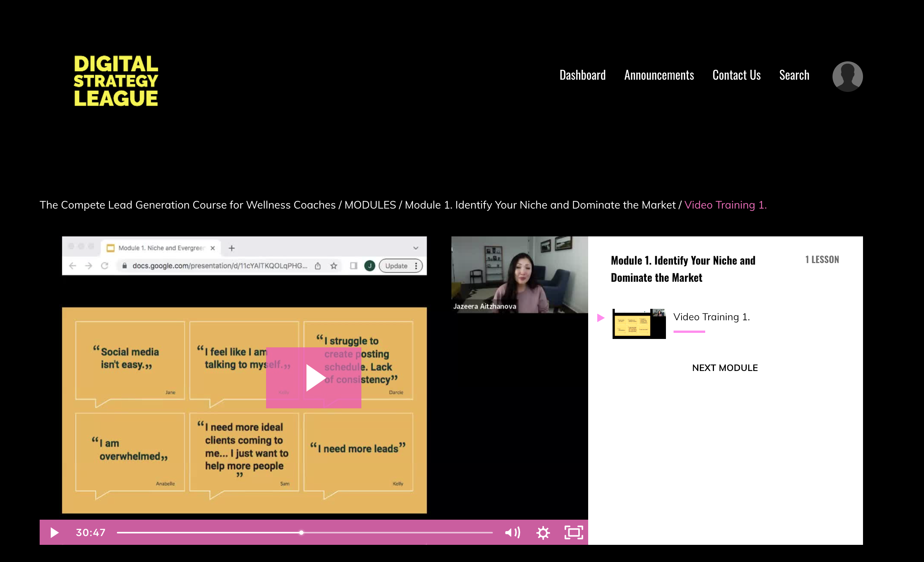Open the user profile avatar
Screen dimensions: 924x562
coord(847,76)
